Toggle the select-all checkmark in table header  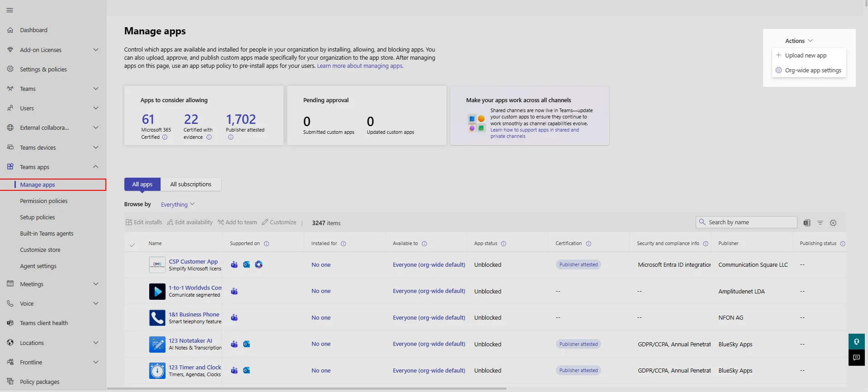[x=132, y=245]
